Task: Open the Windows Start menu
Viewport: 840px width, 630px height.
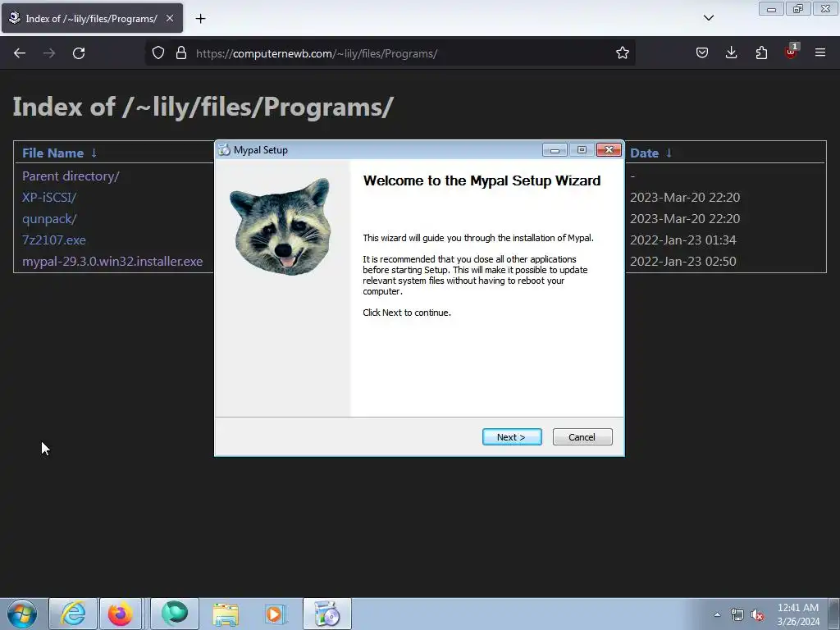Action: point(22,614)
